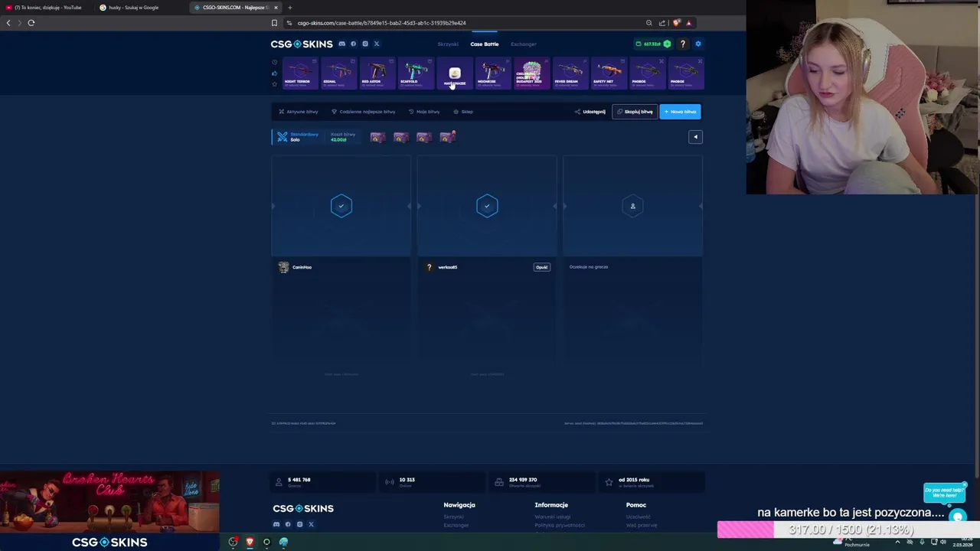Screen dimensions: 980x551
Task: Click the CSGO-SKINS logo in the header
Action: pos(302,44)
